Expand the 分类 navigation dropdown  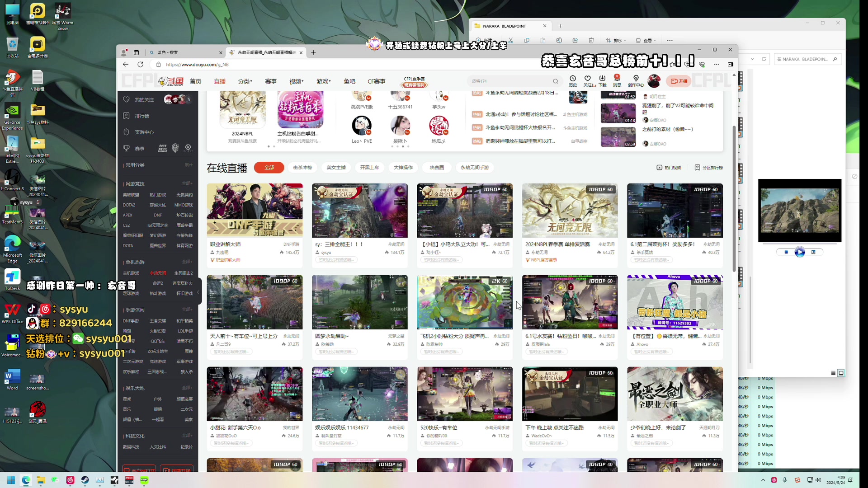[245, 81]
